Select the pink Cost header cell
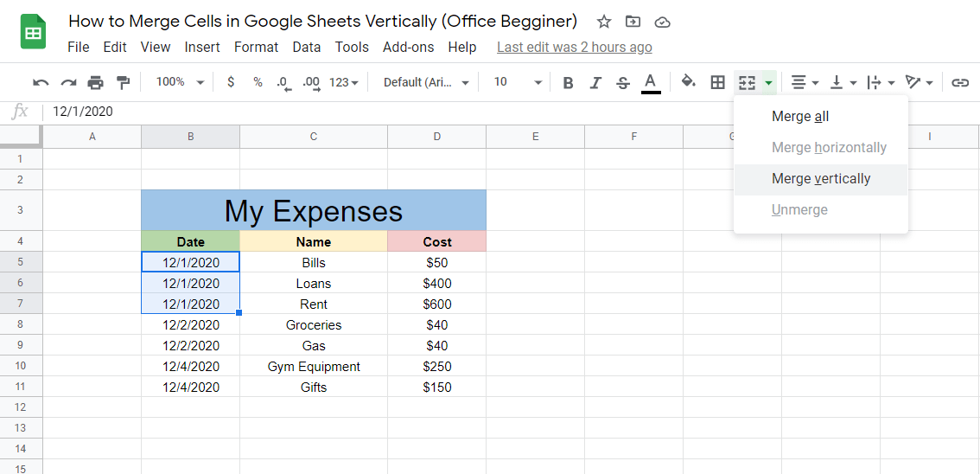The image size is (980, 474). pyautogui.click(x=437, y=241)
